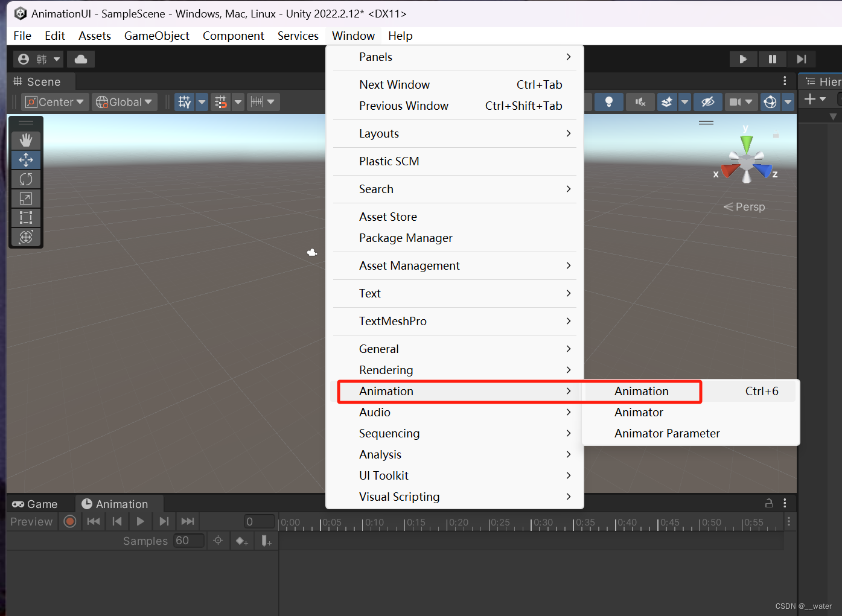Toggle grid visibility in Scene toolbar
The image size is (842, 616).
click(x=185, y=102)
